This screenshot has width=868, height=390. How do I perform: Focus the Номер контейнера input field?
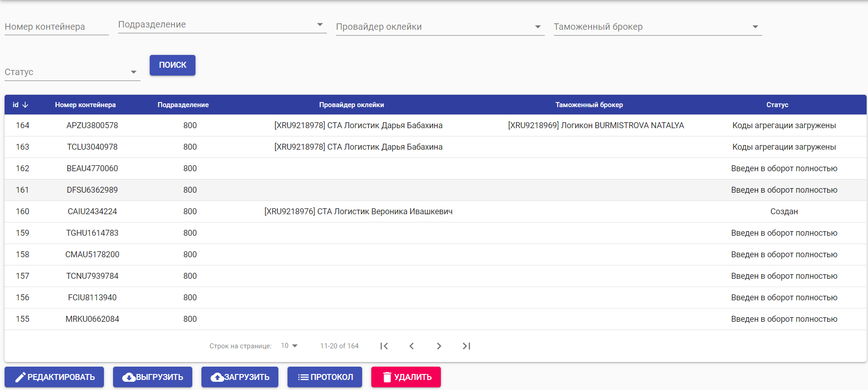coord(56,27)
